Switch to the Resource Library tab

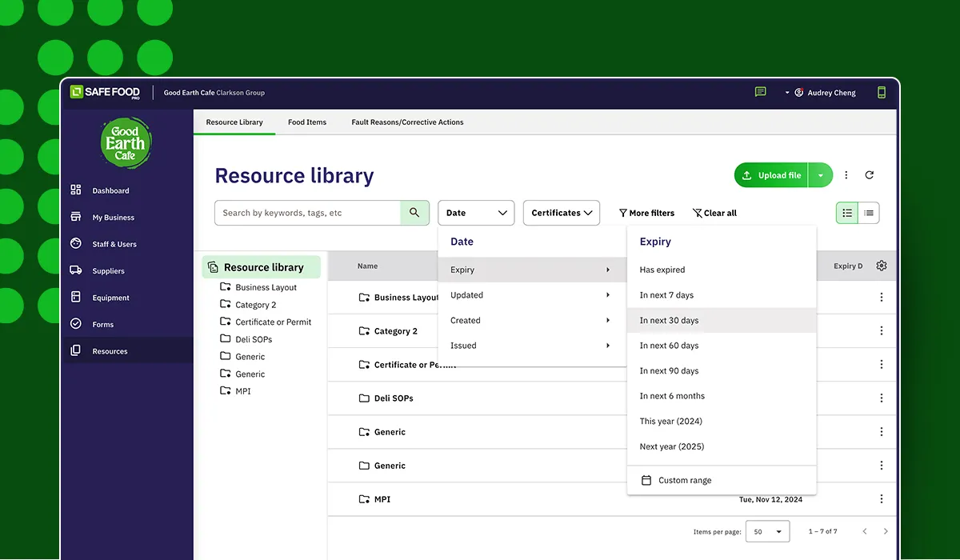234,122
